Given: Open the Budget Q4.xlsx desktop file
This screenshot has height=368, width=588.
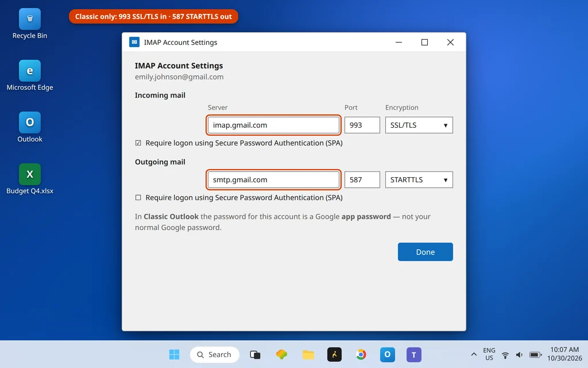Looking at the screenshot, I should point(30,179).
